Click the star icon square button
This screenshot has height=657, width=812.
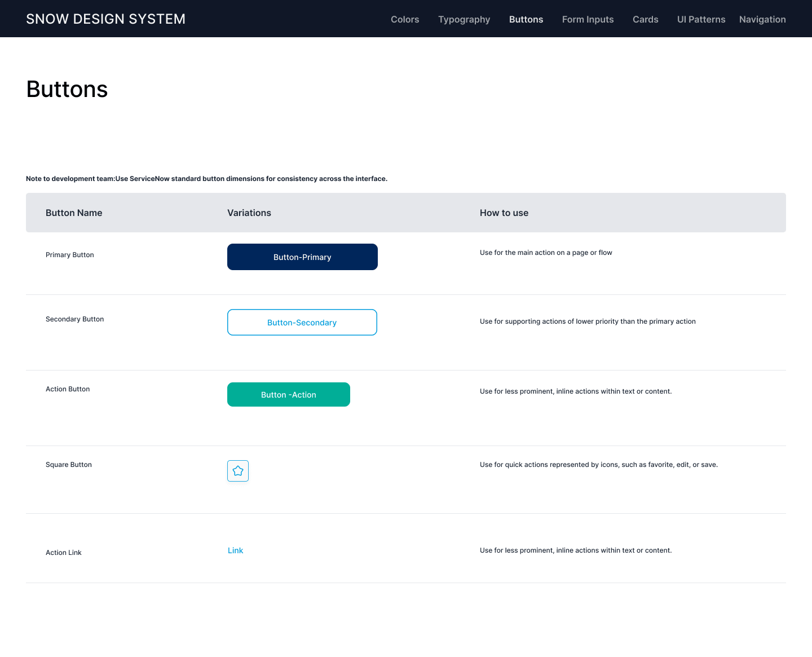(238, 471)
